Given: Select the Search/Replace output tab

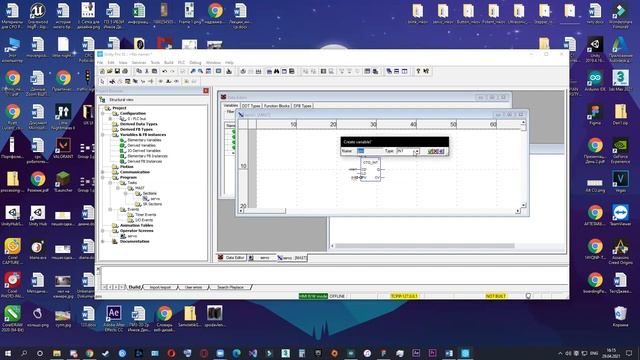Looking at the screenshot, I should (231, 287).
